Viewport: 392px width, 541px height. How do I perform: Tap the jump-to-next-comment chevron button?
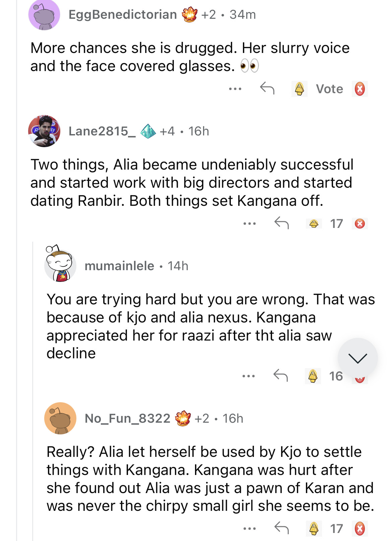[x=357, y=358]
